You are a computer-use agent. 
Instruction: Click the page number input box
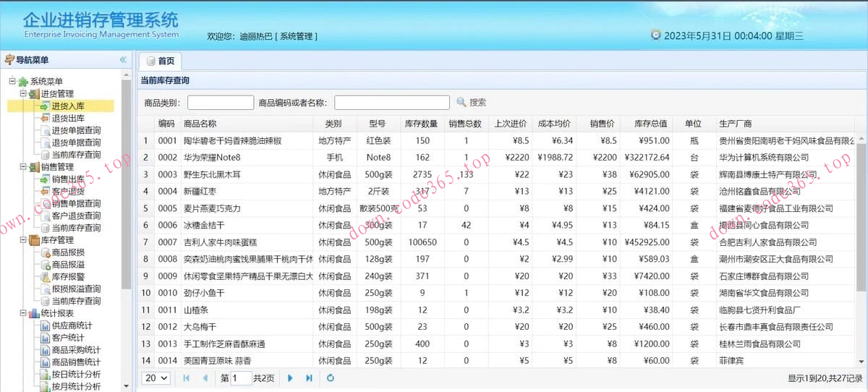point(241,378)
